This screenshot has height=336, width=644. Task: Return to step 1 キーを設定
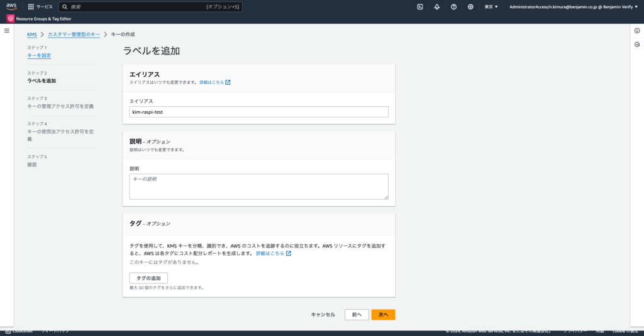point(39,55)
